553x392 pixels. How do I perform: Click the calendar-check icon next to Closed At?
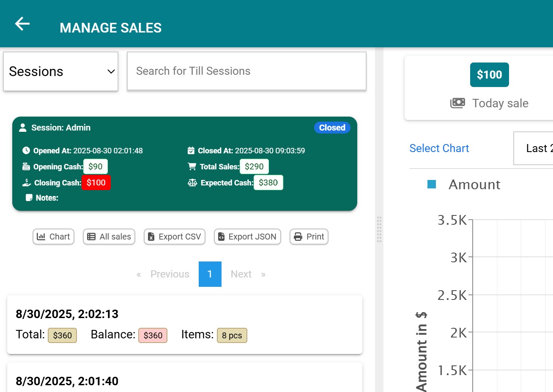pos(191,150)
